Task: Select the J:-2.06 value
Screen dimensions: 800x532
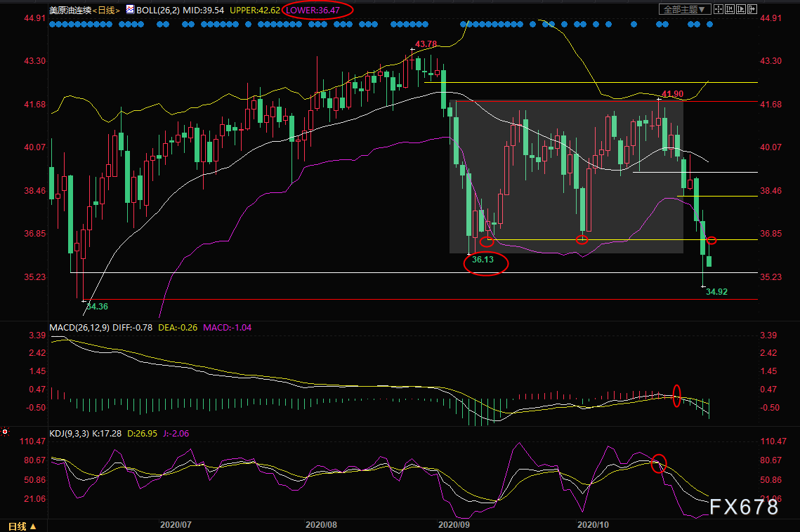Action: pyautogui.click(x=176, y=434)
